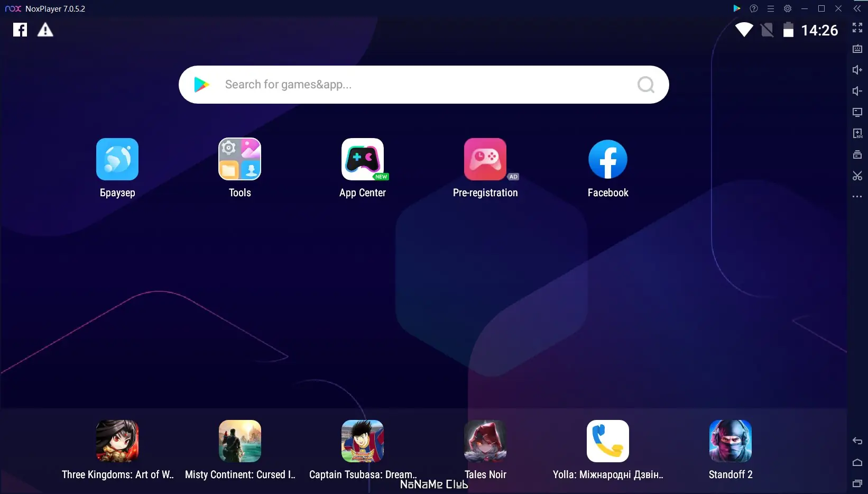Viewport: 868px width, 494px height.
Task: Open the Facebook notification in status bar
Action: pyautogui.click(x=20, y=30)
